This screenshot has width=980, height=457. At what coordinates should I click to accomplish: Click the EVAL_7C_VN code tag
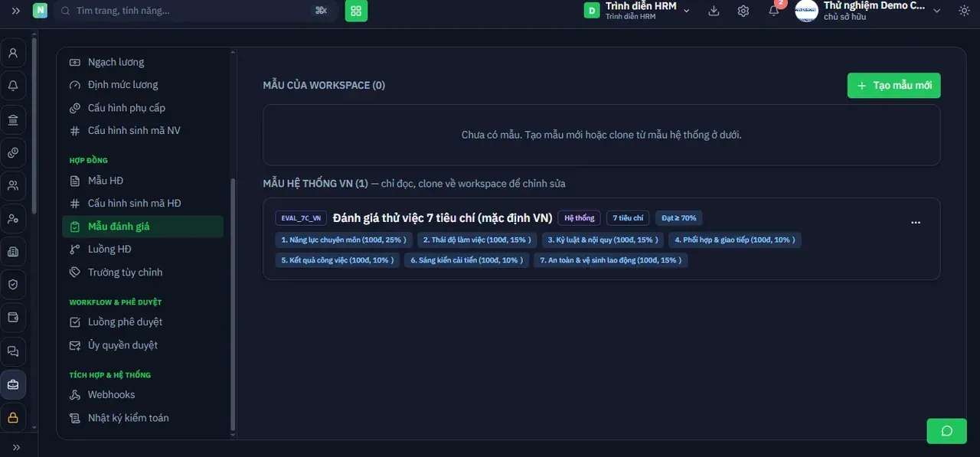point(301,218)
